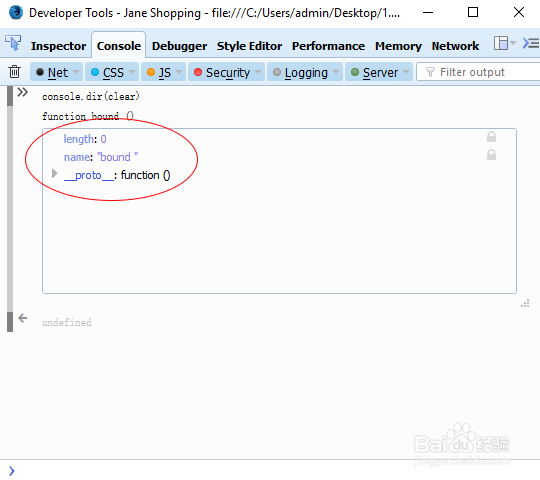The height and width of the screenshot is (480, 540).
Task: Toggle split console icon at top right
Action: (x=531, y=43)
